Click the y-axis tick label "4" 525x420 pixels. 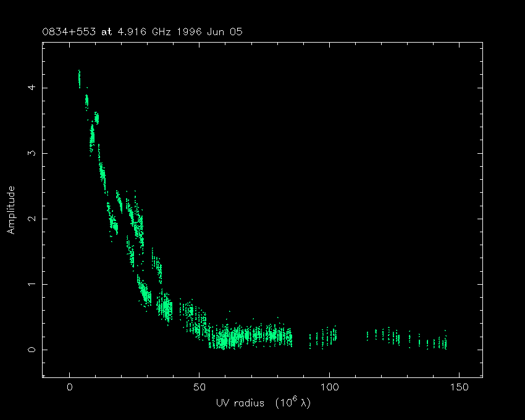click(30, 88)
